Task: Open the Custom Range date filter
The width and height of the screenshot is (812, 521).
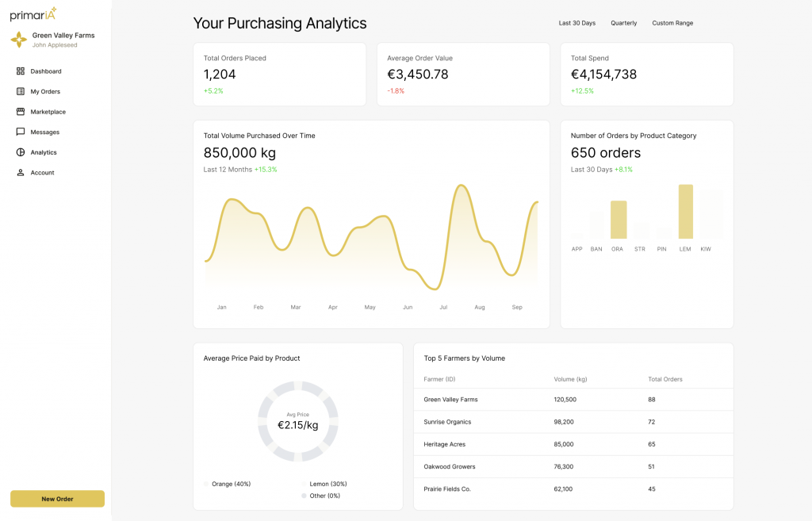Action: (x=672, y=23)
